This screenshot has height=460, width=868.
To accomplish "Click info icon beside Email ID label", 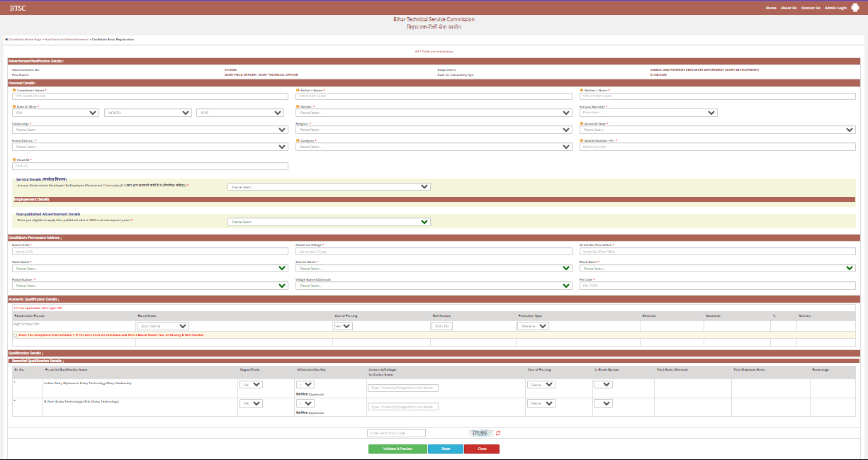I will (x=14, y=160).
